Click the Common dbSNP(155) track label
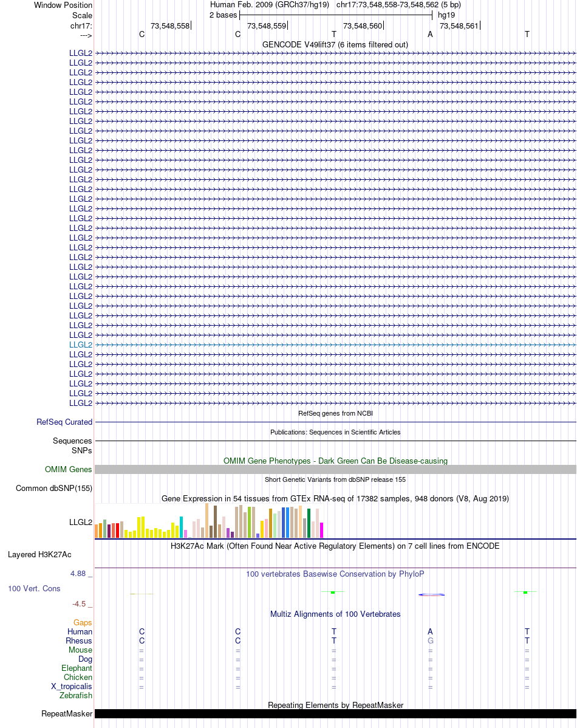Screen dimensions: 577x728 54,489
